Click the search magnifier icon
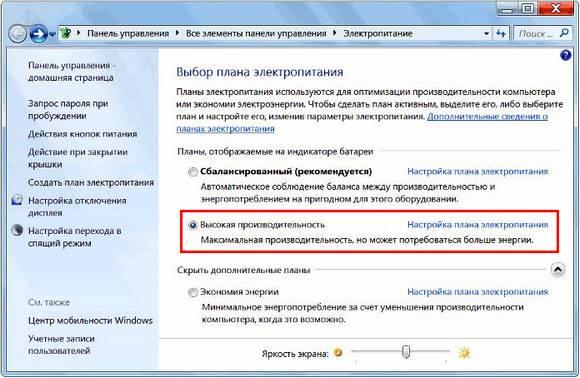This screenshot has width=580, height=378. tap(564, 33)
